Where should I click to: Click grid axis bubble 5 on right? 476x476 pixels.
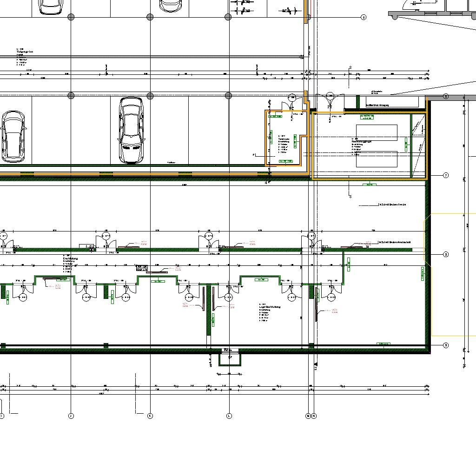(x=364, y=17)
